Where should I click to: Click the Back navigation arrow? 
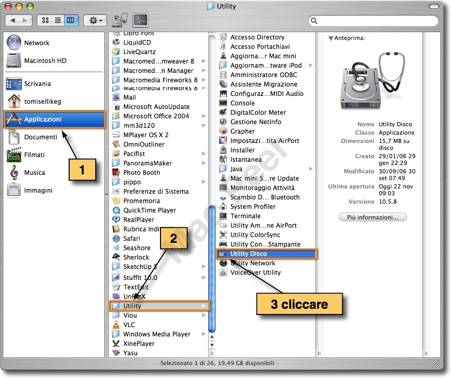point(13,20)
